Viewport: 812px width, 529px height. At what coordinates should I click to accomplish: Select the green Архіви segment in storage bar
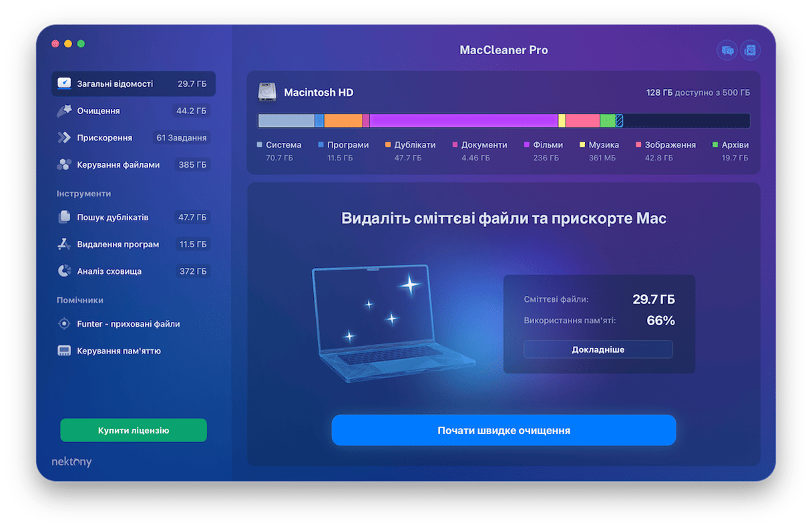pyautogui.click(x=608, y=120)
